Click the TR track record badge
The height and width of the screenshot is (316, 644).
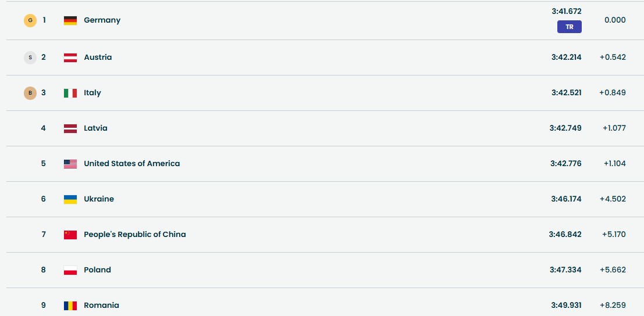[569, 27]
